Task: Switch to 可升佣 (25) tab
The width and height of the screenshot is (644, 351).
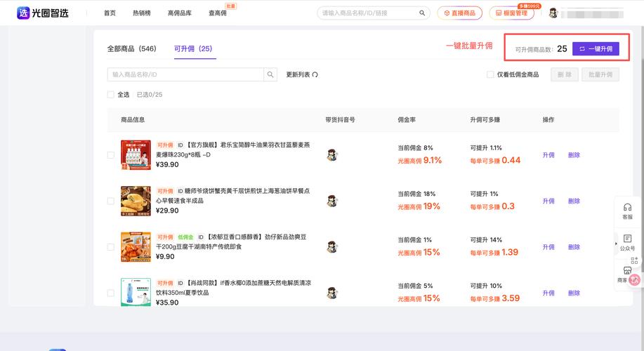Action: [x=193, y=49]
